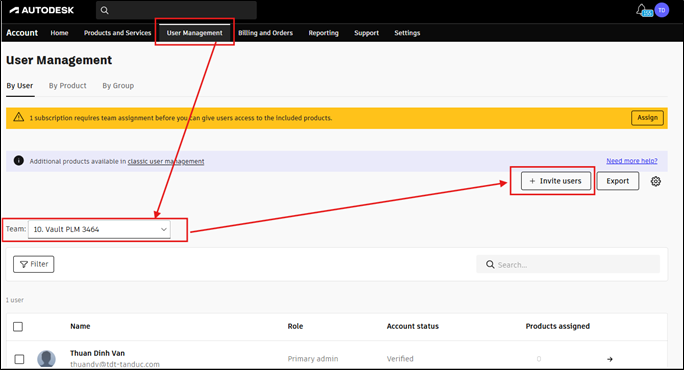Click into the Search... users field
The image size is (684, 370).
click(568, 264)
